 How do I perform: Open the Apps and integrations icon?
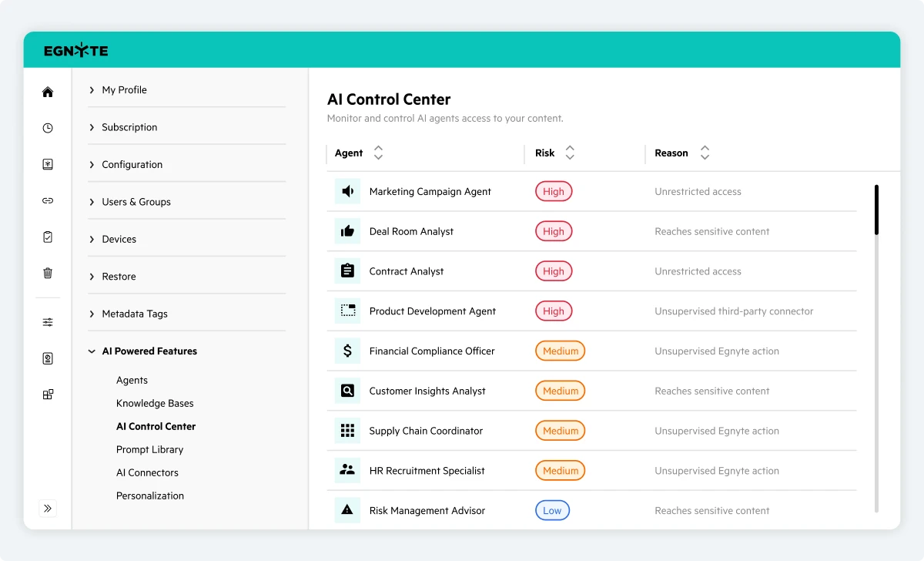(48, 395)
